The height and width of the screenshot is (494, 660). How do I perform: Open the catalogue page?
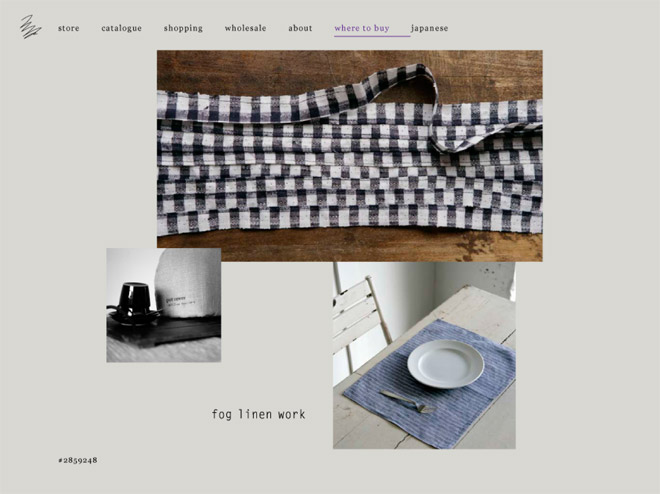pos(121,28)
